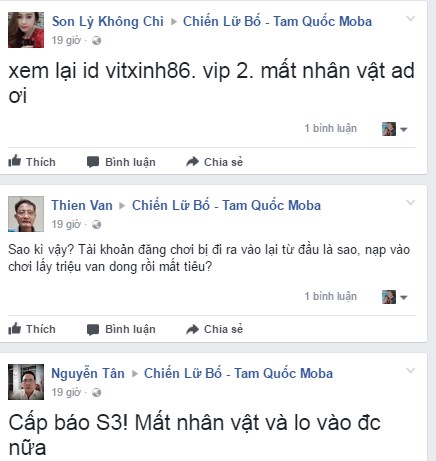
Task: Open the comment-as avatar selector on Thien Van's post
Action: point(395,297)
